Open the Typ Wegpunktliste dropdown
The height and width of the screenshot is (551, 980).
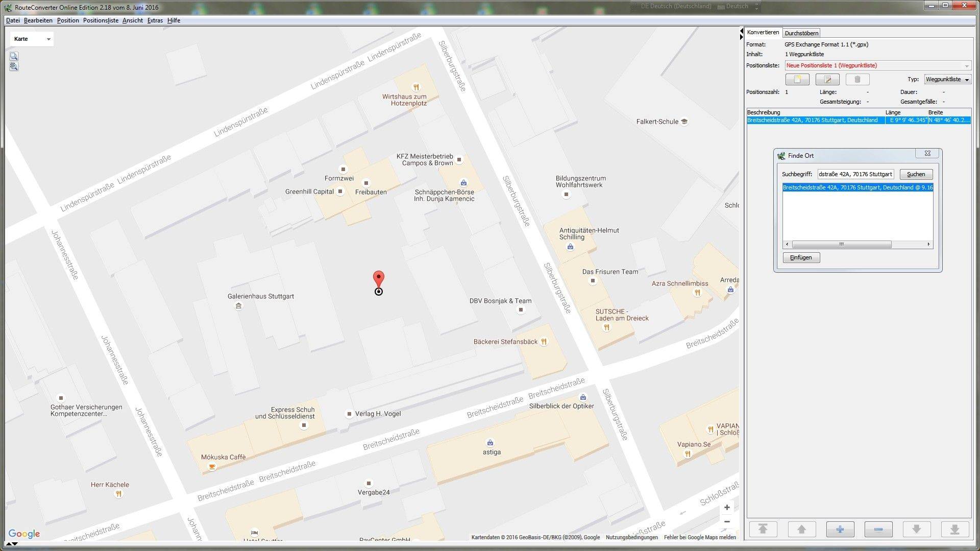tap(947, 80)
